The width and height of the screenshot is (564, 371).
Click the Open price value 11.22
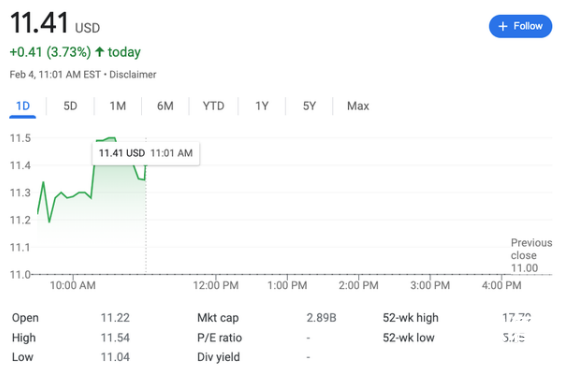115,318
